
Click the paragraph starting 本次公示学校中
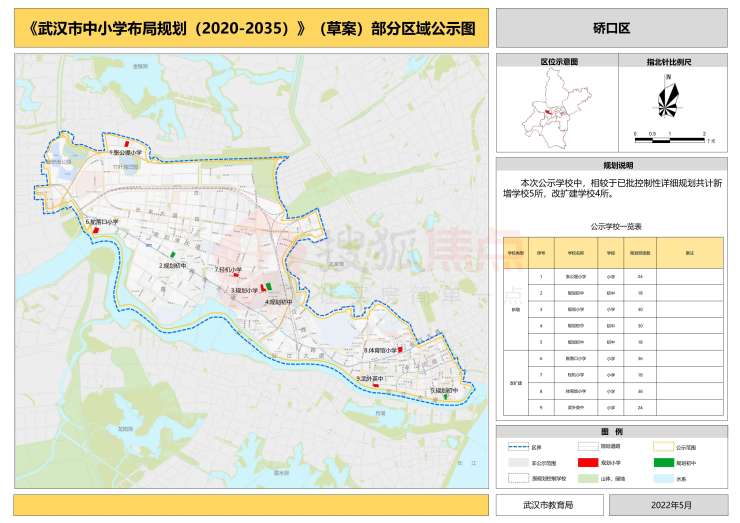pyautogui.click(x=612, y=188)
